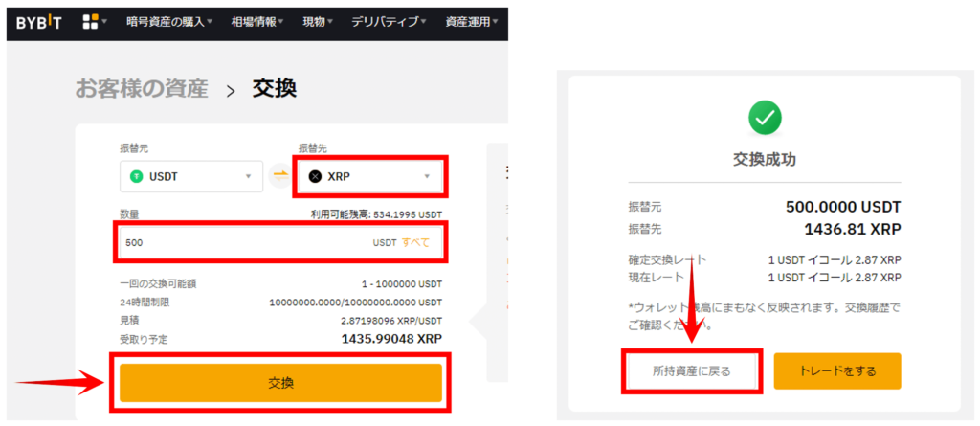Screen dimensions: 980x426
Task: Open the 相場情報 menu
Action: coord(257,23)
